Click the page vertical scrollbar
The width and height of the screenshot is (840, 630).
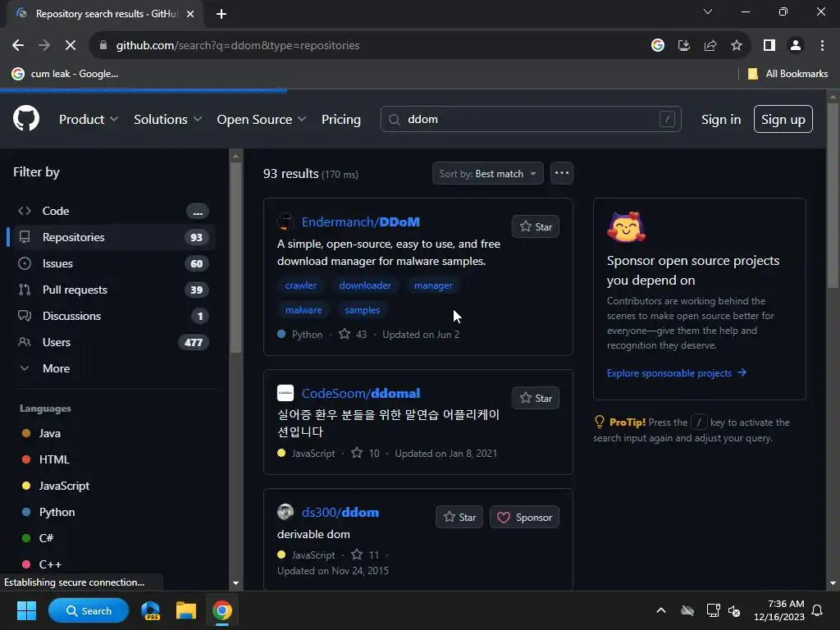coord(833,196)
